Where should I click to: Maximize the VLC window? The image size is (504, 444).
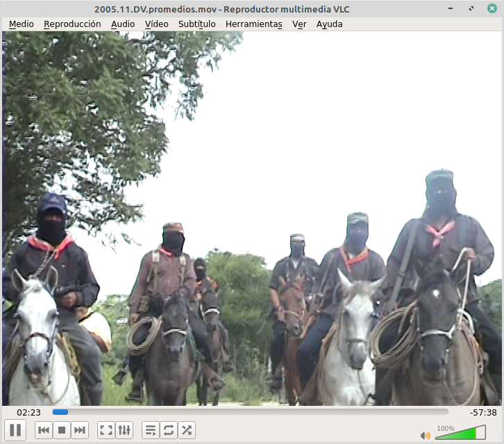(471, 8)
